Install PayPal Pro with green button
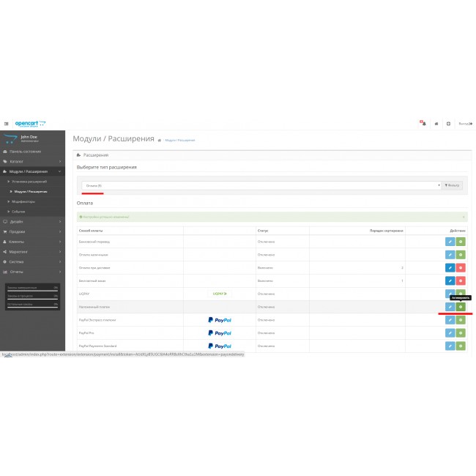 (461, 332)
